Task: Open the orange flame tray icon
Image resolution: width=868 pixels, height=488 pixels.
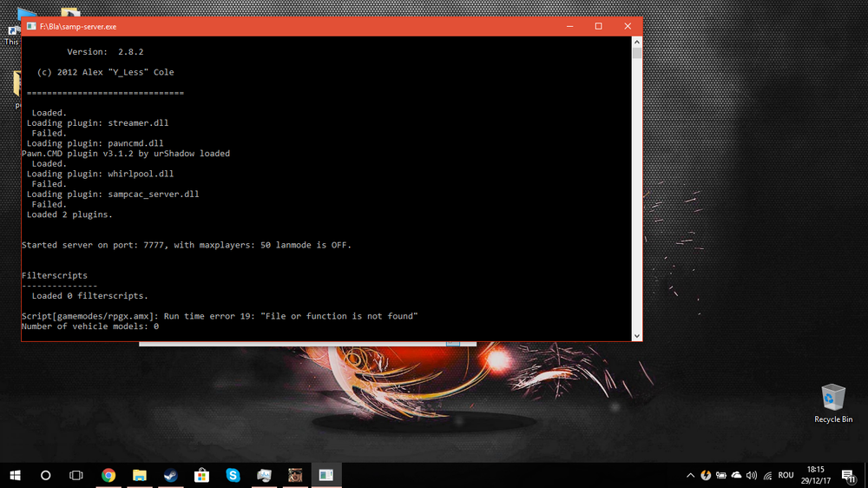Action: pos(706,475)
